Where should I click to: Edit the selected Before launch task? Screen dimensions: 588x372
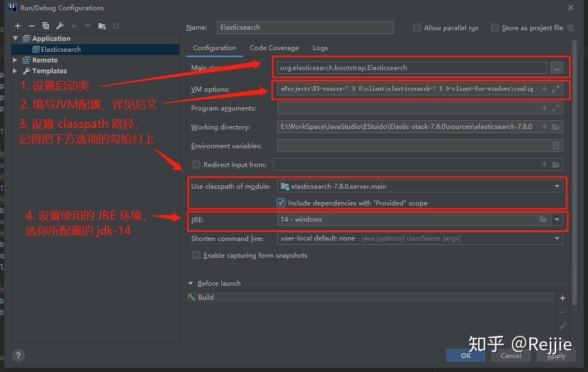563,326
